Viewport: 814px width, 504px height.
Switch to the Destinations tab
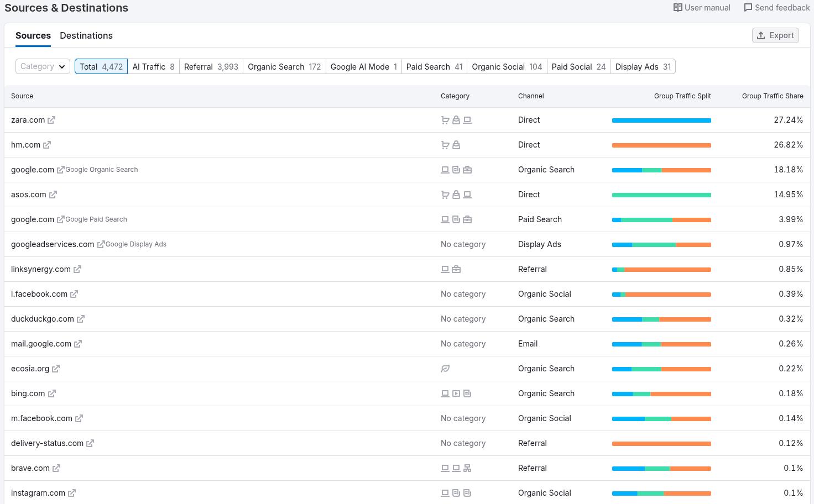tap(86, 35)
